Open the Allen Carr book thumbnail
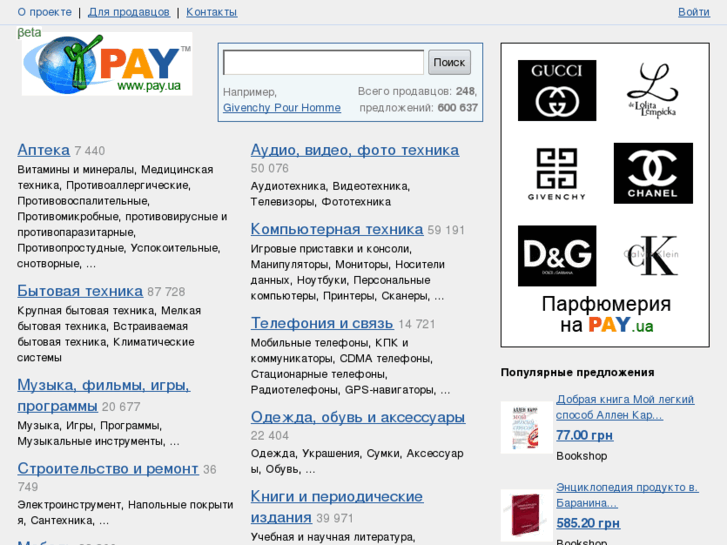The height and width of the screenshot is (545, 727). [526, 428]
